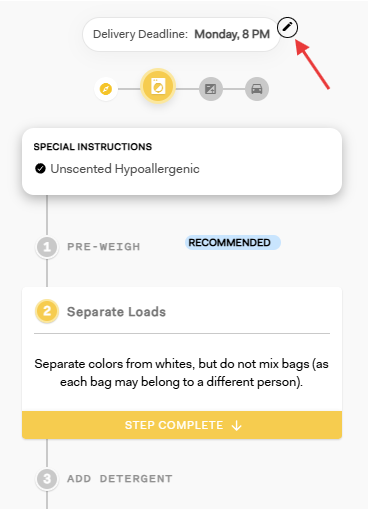Click the separate colors from whites description
Screen dimensions: 368x509
tap(182, 373)
